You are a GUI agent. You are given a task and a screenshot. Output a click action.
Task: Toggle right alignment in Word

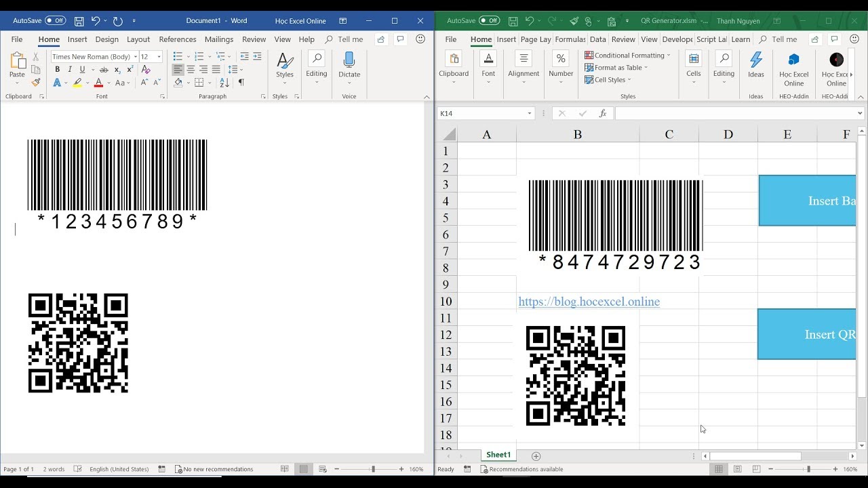(203, 69)
